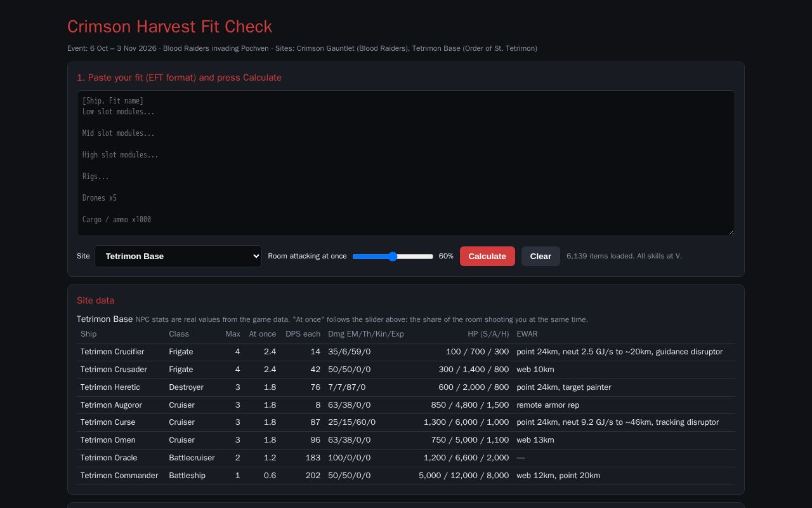Adjust the Room attacking at once slider
The width and height of the screenshot is (812, 508).
393,257
